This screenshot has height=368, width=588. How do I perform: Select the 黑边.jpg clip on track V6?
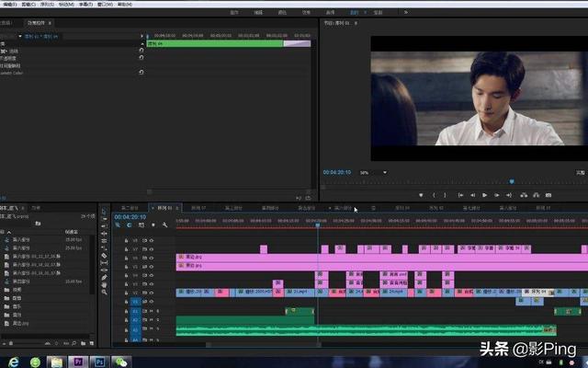point(382,258)
